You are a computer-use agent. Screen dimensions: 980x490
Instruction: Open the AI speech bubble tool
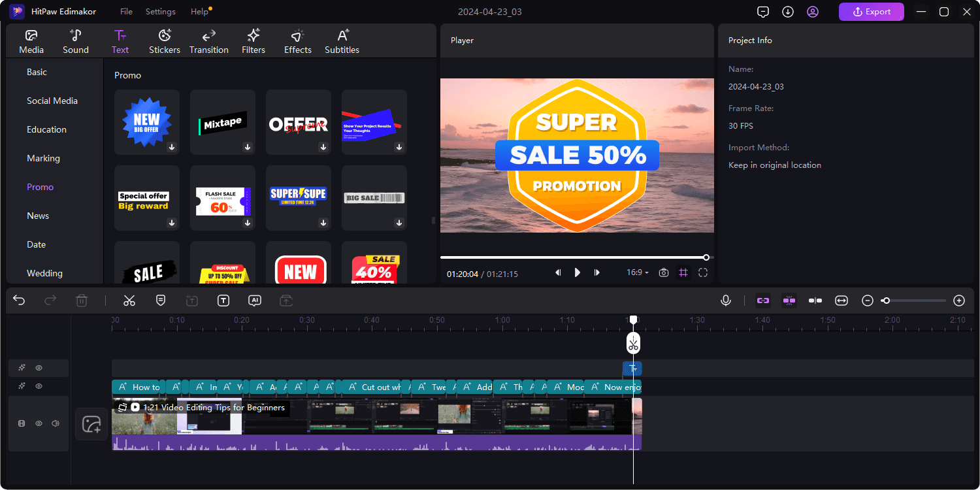click(255, 301)
